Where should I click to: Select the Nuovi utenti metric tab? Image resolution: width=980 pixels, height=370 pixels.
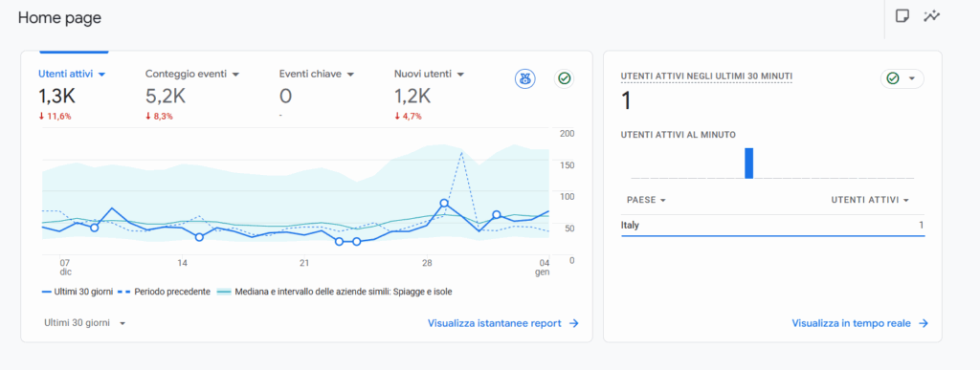coord(429,74)
